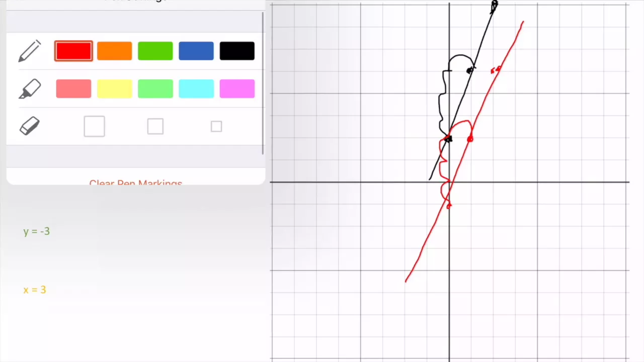The width and height of the screenshot is (644, 362).
Task: Select the y = -3 equation
Action: 37,231
